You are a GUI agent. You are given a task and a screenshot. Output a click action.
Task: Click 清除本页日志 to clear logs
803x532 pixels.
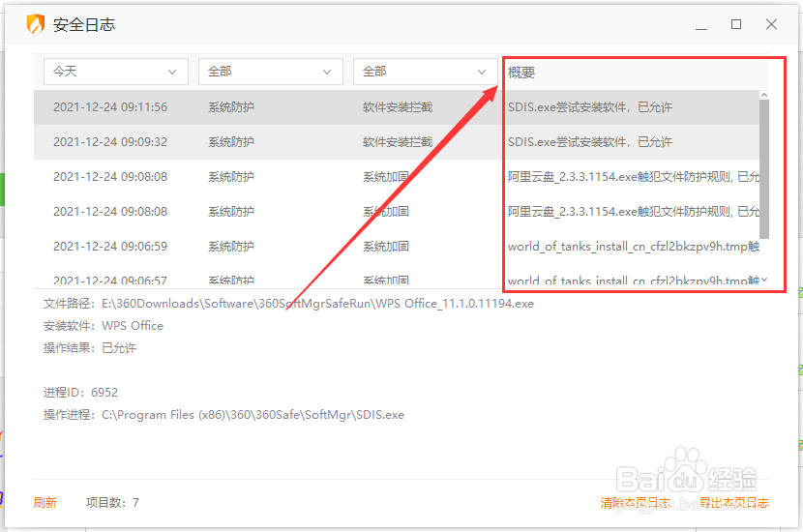pyautogui.click(x=635, y=502)
